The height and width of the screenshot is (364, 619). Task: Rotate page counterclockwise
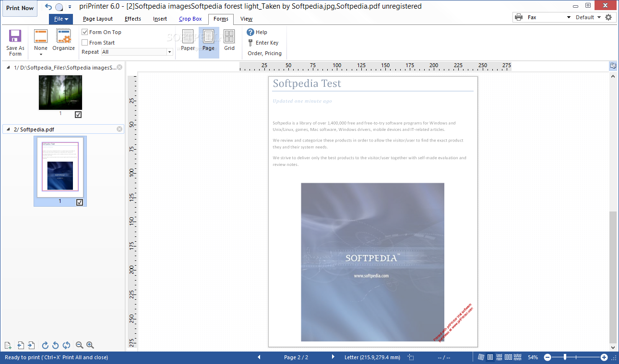56,345
